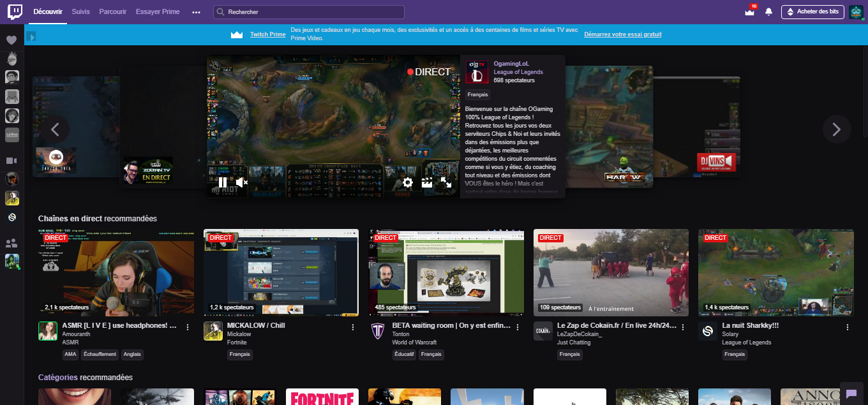Click the friends icon in sidebar
The height and width of the screenshot is (405, 868).
(11, 243)
